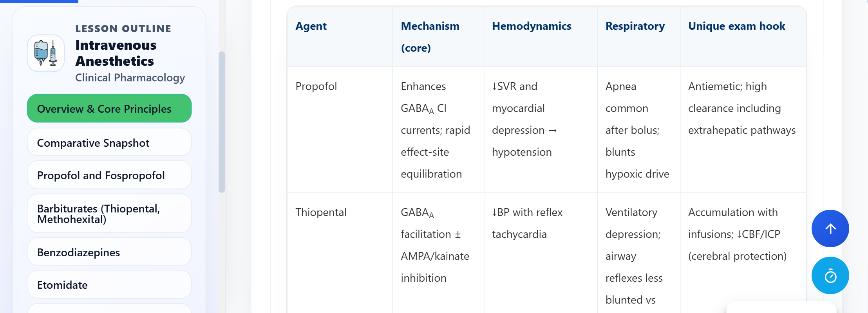Open the Etomidate outline entry
Image resolution: width=868 pixels, height=313 pixels.
(x=109, y=285)
